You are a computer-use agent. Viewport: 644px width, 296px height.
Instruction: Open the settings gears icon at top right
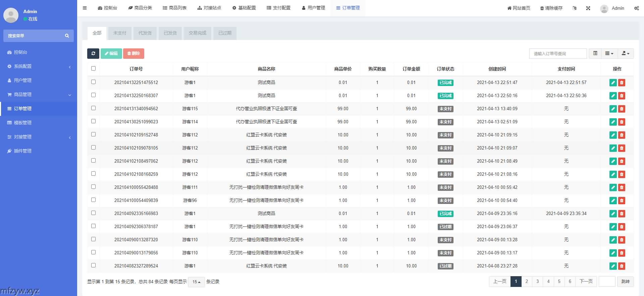click(x=636, y=8)
